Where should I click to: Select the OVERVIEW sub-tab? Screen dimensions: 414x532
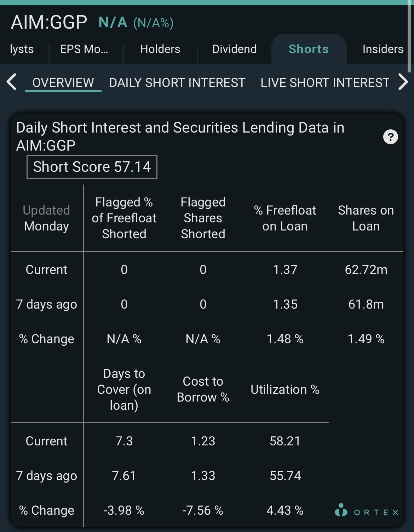pyautogui.click(x=63, y=83)
